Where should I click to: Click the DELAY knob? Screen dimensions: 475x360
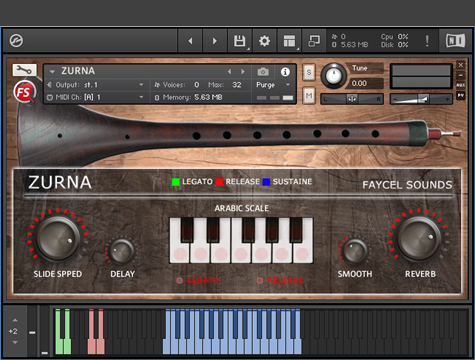point(122,251)
